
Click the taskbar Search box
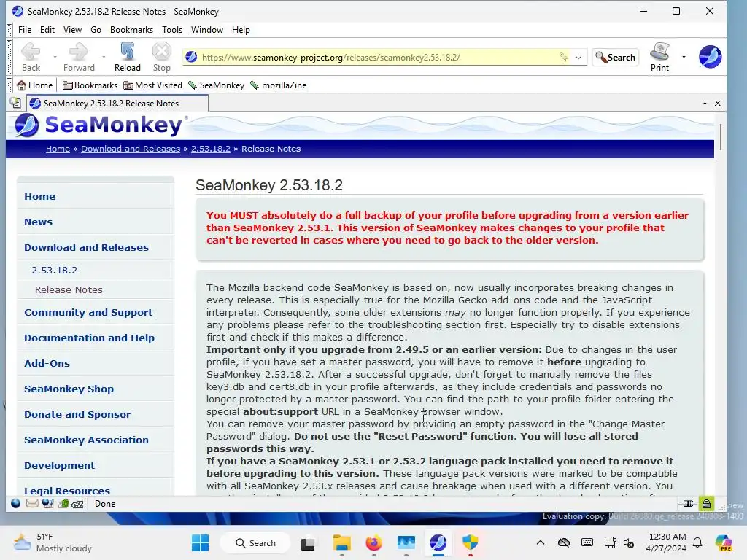click(255, 542)
